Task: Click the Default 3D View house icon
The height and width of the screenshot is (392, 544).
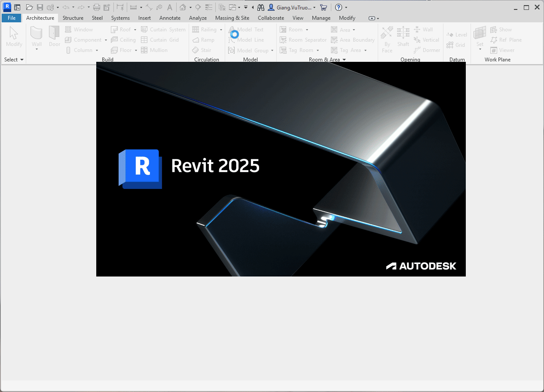Action: click(x=183, y=7)
